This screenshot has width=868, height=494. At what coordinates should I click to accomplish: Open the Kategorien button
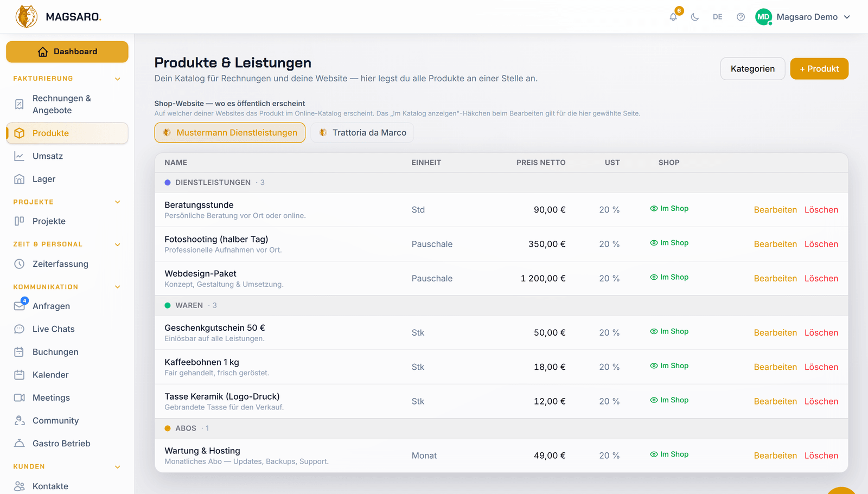(752, 69)
